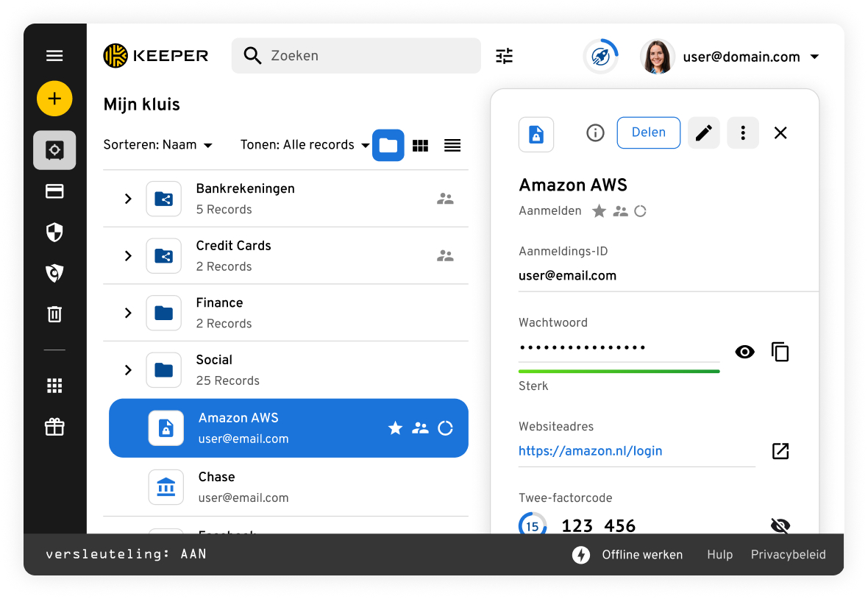
Task: Open Privacybeleid link
Action: 789,555
